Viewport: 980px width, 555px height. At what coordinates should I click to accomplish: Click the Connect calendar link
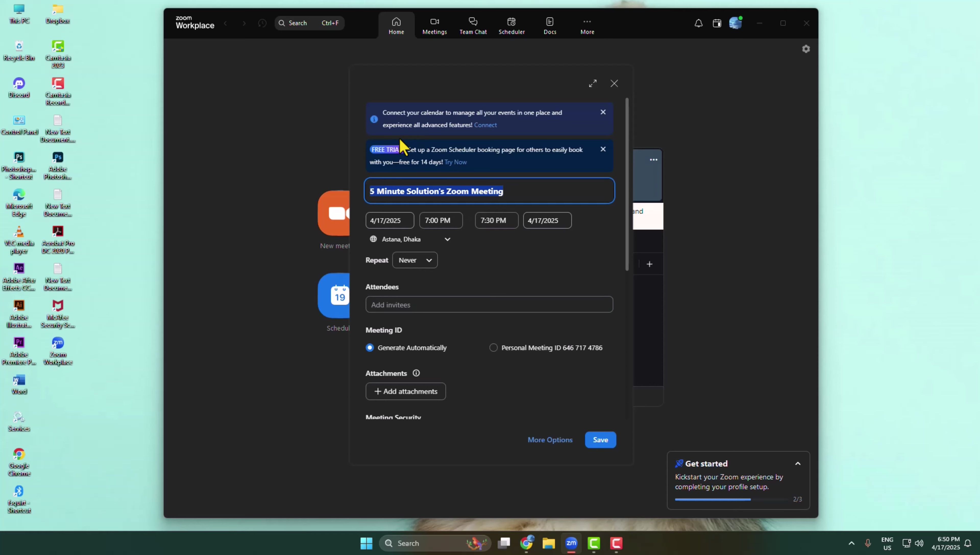(x=485, y=125)
